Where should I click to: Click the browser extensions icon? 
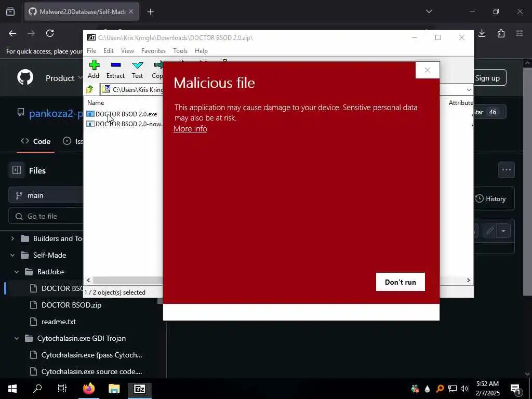pos(501,33)
